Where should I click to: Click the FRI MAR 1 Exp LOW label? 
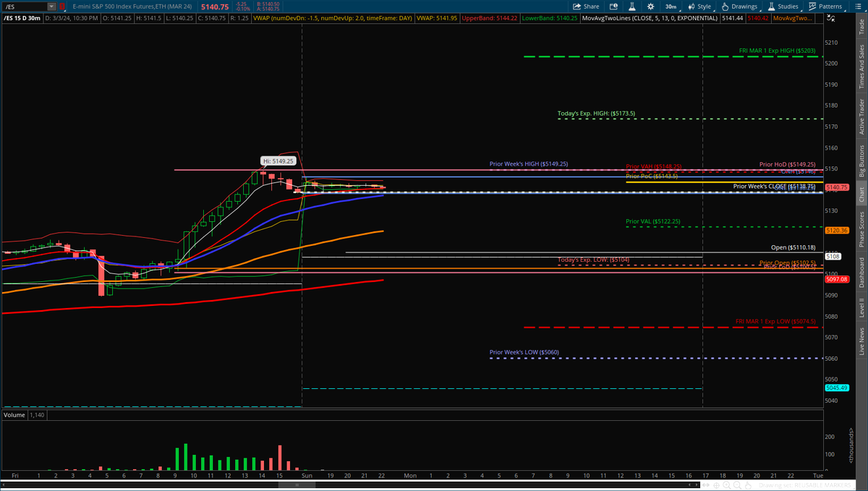click(x=775, y=322)
